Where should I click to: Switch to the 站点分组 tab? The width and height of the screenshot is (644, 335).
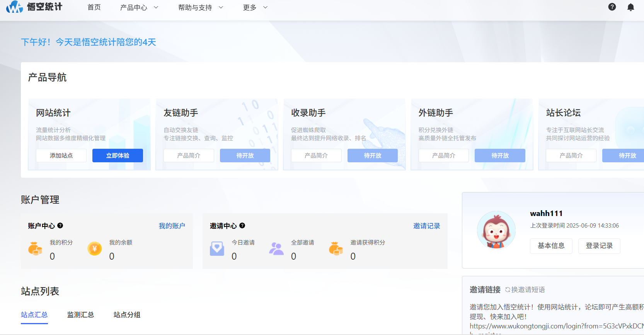coord(127,315)
